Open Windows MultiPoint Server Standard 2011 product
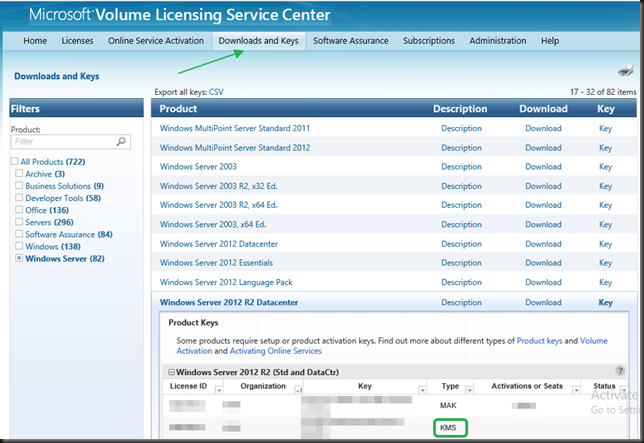 point(235,128)
